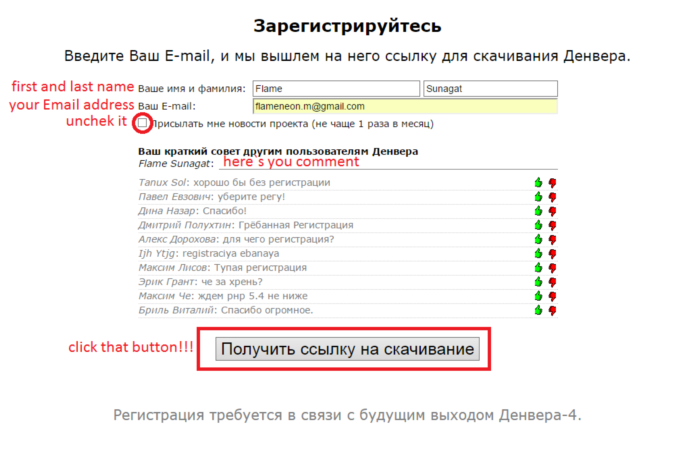Dislike the Ijh Ytjg comment

[552, 254]
